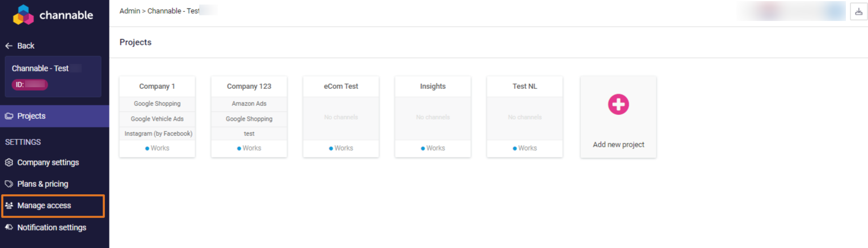Go to Notification settings
Viewport: 868px width, 248px height.
pyautogui.click(x=52, y=228)
